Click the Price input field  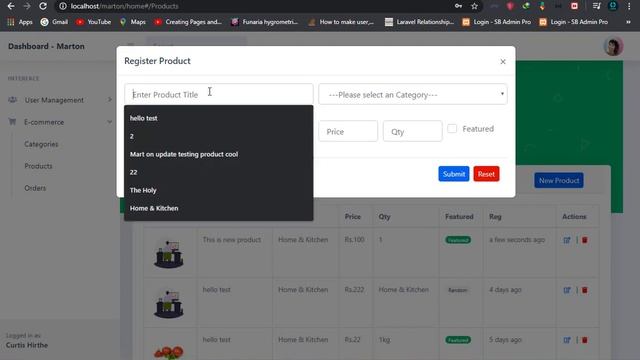(348, 131)
